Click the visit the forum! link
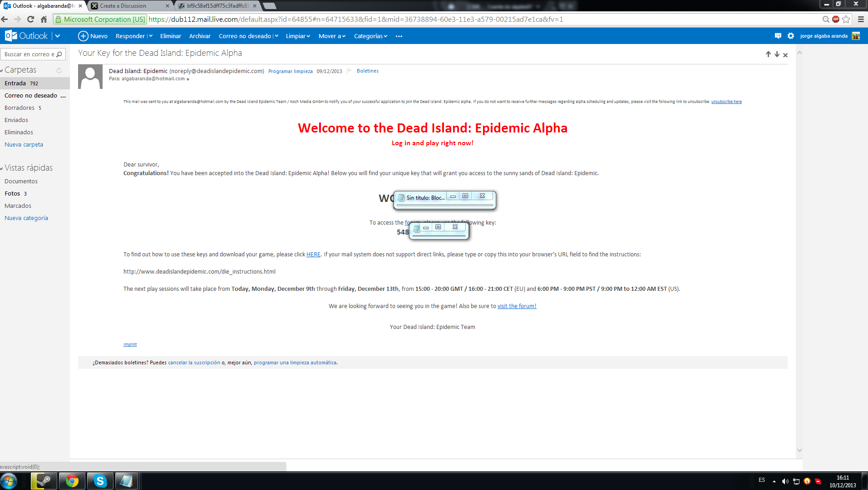The width and height of the screenshot is (868, 490). pos(517,306)
